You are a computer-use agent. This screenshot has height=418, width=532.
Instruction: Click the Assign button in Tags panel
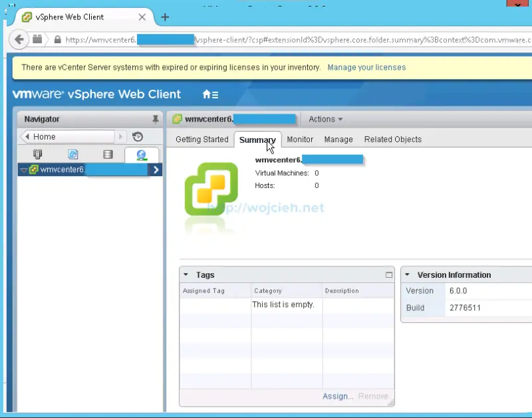337,395
